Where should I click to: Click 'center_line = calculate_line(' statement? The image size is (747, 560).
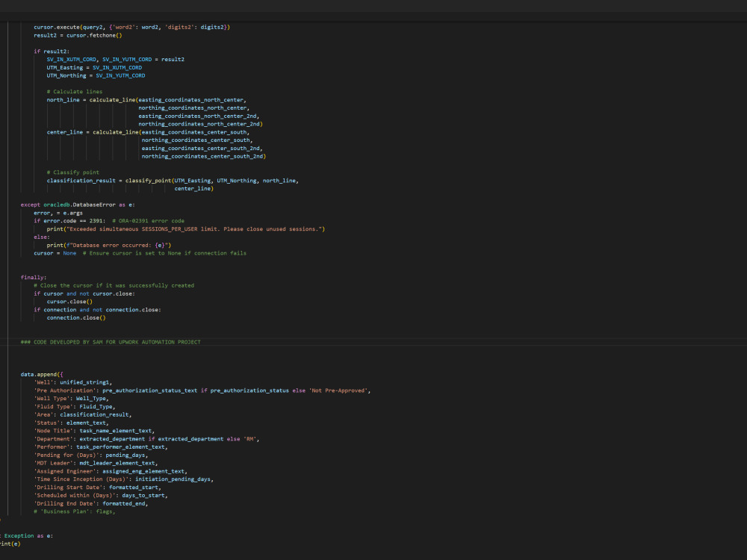[x=148, y=132]
